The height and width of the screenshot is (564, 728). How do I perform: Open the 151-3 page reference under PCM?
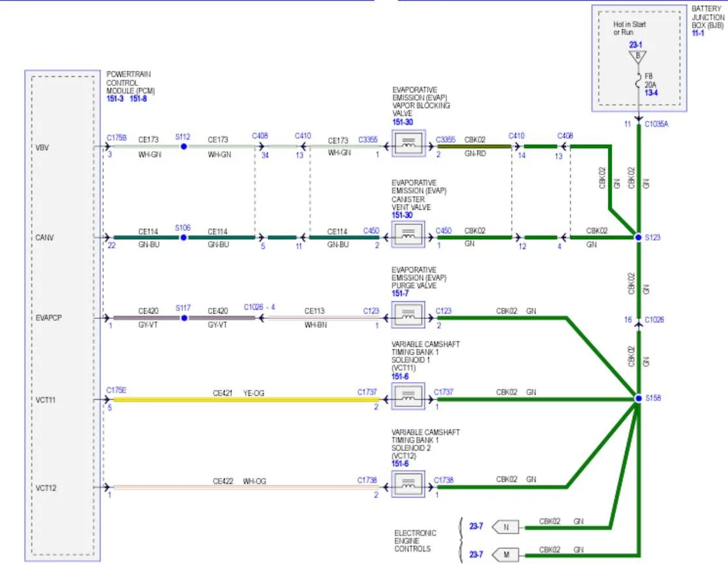click(x=115, y=98)
